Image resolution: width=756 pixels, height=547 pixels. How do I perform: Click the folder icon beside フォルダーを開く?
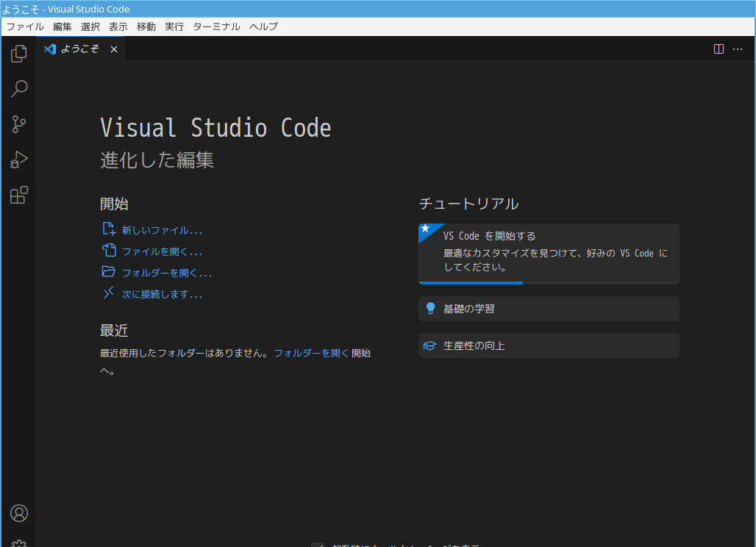click(109, 271)
